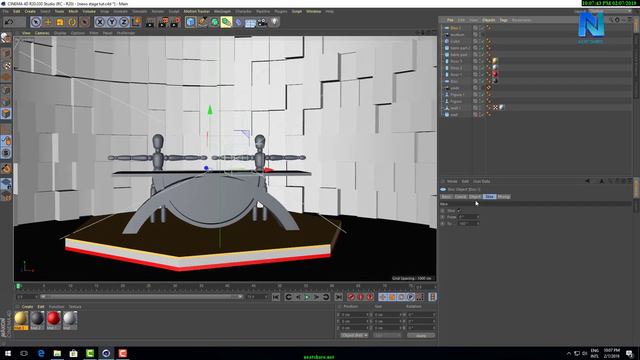Open the viewport Cameras menu
The width and height of the screenshot is (640, 360).
pos(42,33)
